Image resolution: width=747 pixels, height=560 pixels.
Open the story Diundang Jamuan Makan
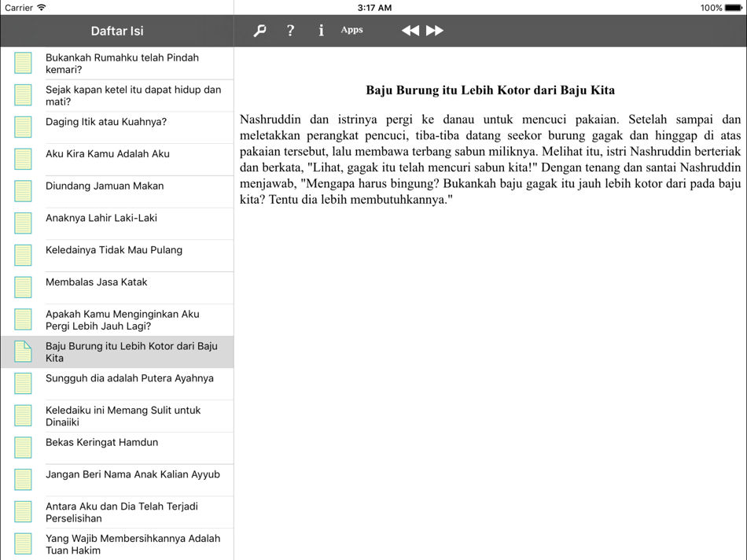tap(100, 186)
